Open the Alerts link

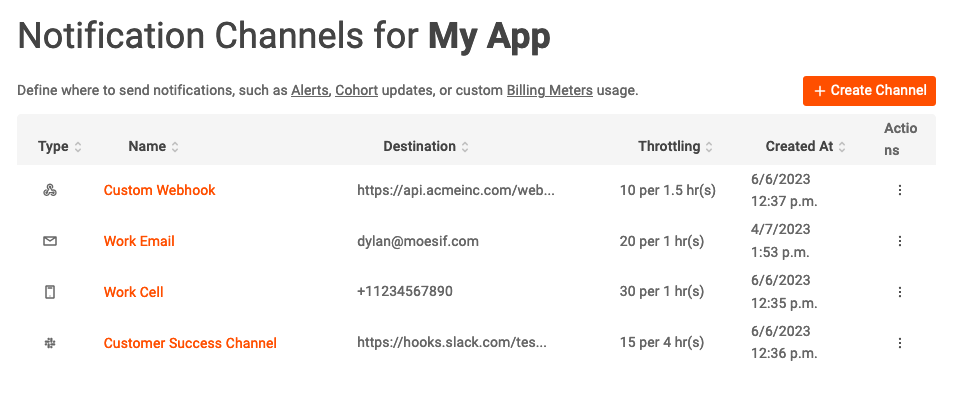[x=311, y=91]
